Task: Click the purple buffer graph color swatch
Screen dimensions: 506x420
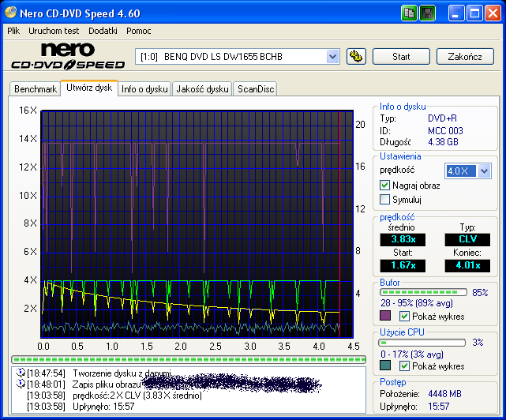Action: pyautogui.click(x=385, y=316)
